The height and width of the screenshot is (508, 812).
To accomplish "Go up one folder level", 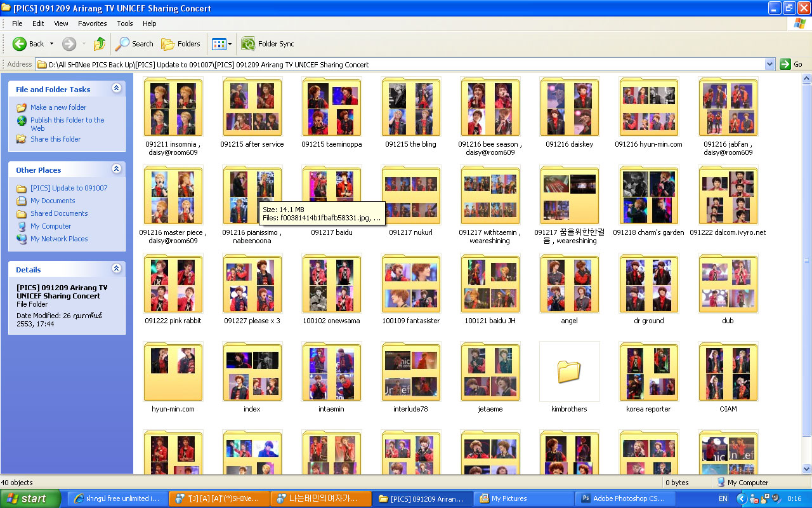I will coord(100,44).
